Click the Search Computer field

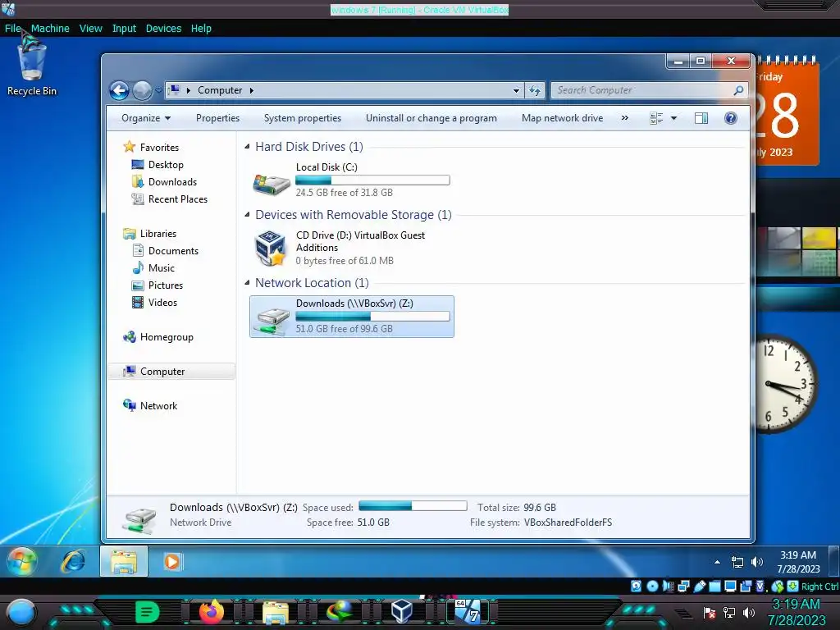pyautogui.click(x=643, y=90)
